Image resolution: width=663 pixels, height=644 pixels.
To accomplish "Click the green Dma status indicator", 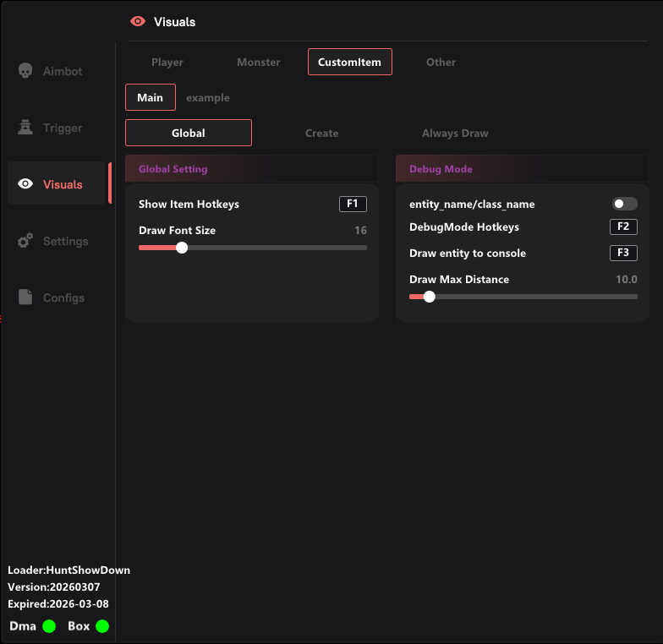I will [x=49, y=626].
